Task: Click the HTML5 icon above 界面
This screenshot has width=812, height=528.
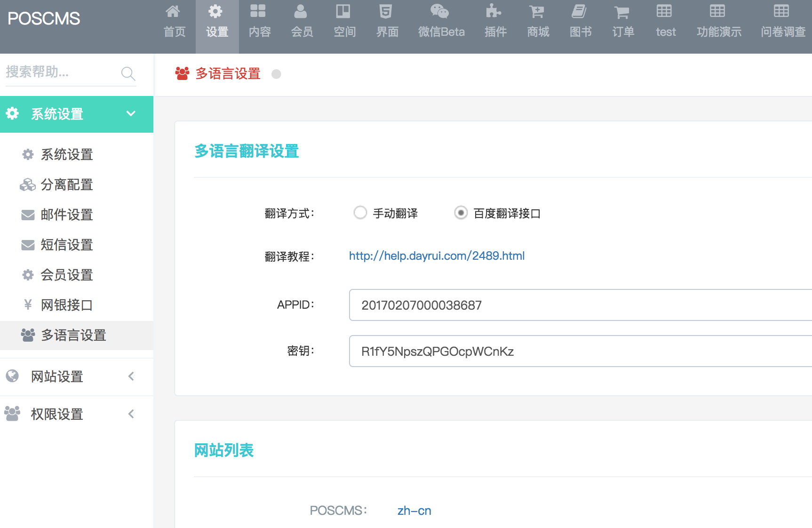Action: click(x=386, y=11)
